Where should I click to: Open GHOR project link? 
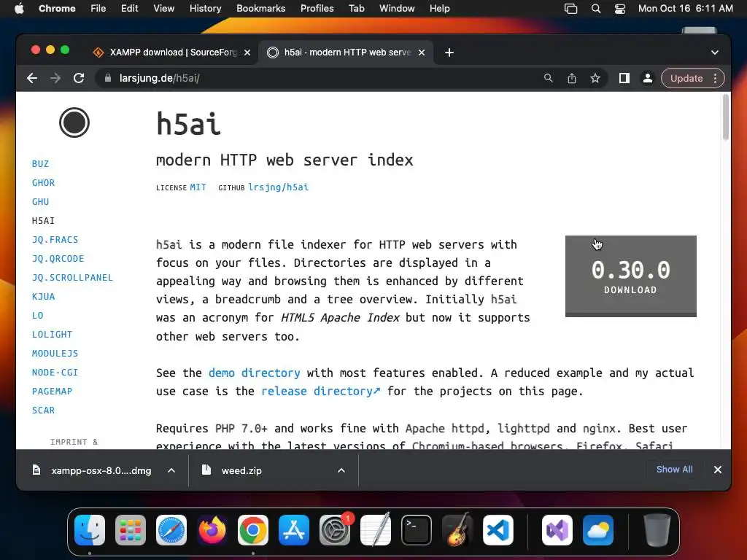pyautogui.click(x=43, y=183)
